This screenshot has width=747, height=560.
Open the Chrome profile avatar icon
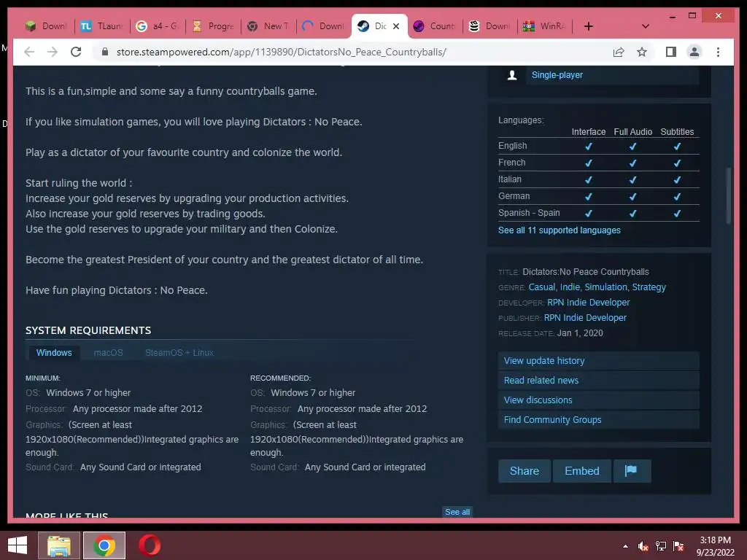[694, 52]
